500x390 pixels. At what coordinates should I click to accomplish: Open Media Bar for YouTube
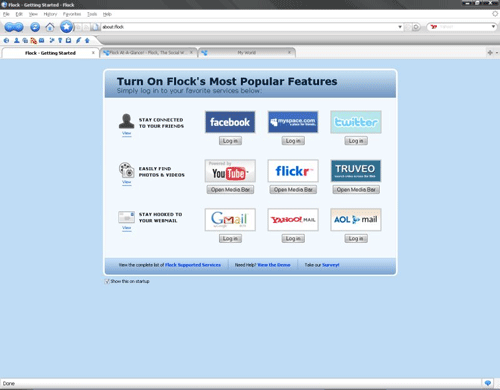click(230, 190)
